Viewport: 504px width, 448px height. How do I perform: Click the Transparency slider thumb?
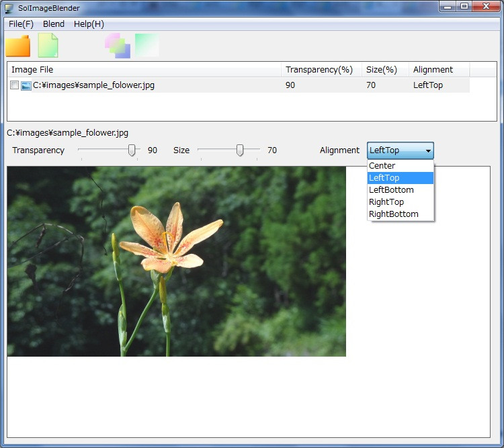pos(132,150)
